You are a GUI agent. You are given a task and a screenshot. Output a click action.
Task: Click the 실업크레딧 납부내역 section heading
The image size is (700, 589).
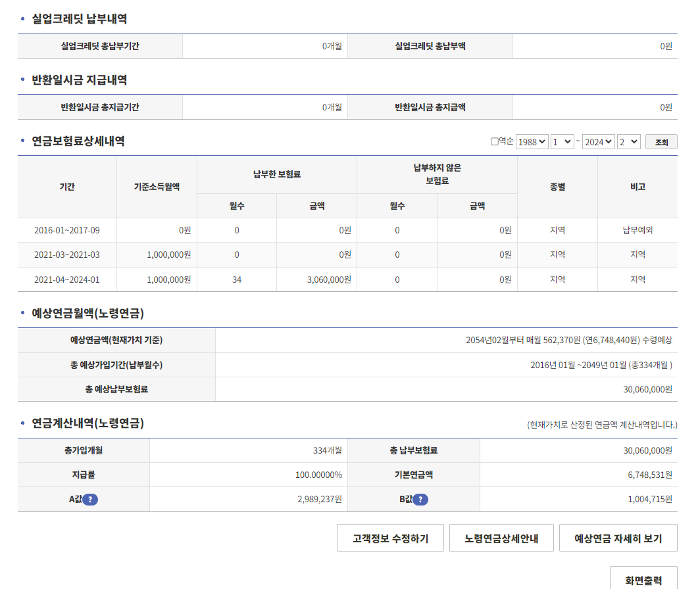[80, 19]
